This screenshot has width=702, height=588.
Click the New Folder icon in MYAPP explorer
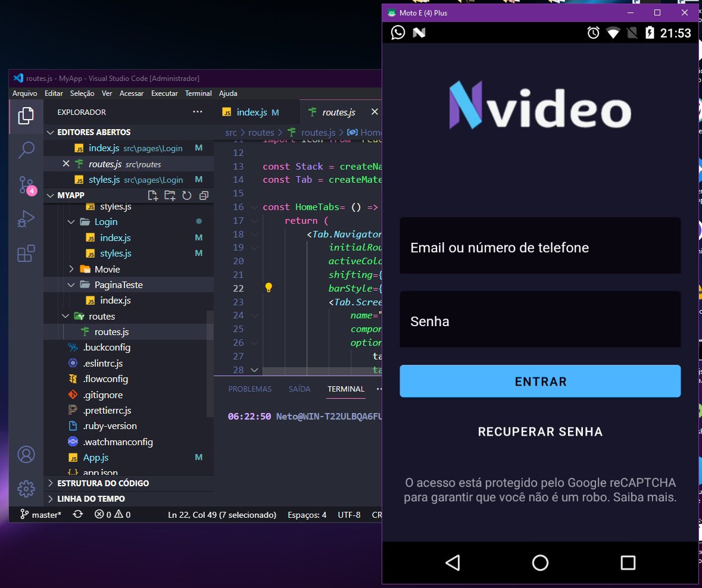tap(169, 195)
